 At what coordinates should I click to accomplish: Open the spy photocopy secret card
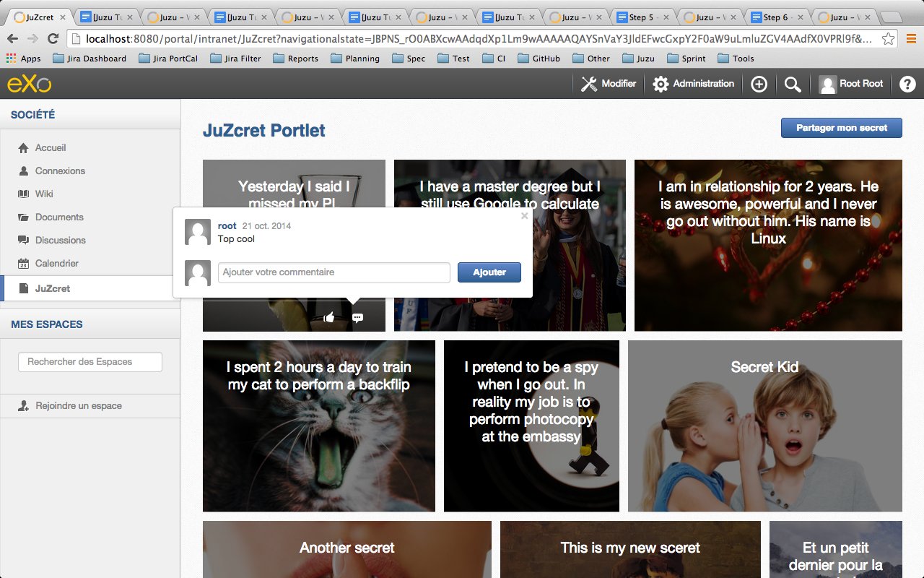pyautogui.click(x=531, y=426)
